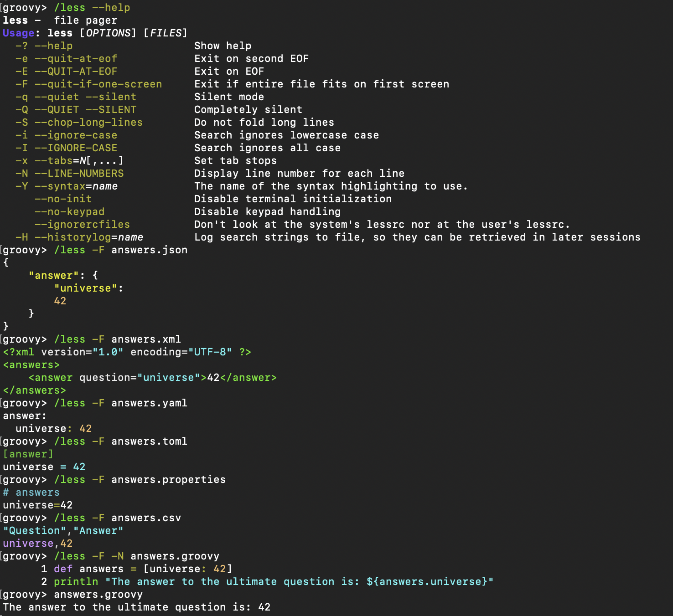Click the answers.yaml file name

tap(148, 403)
